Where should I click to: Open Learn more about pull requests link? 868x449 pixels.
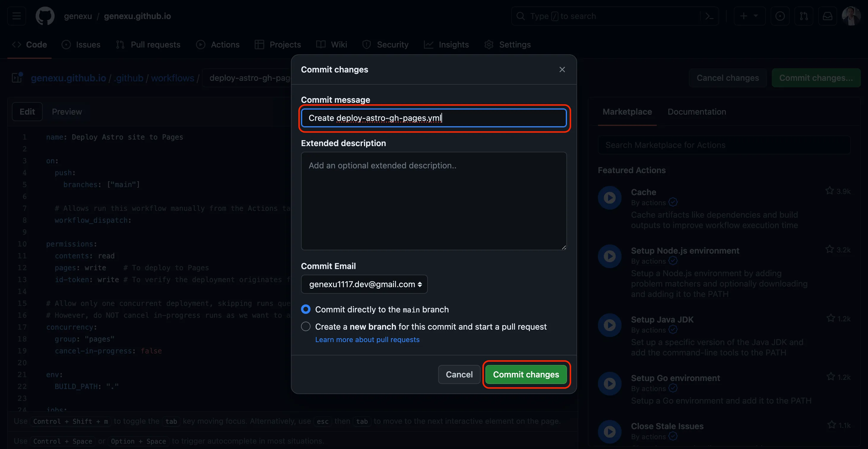[x=367, y=339]
